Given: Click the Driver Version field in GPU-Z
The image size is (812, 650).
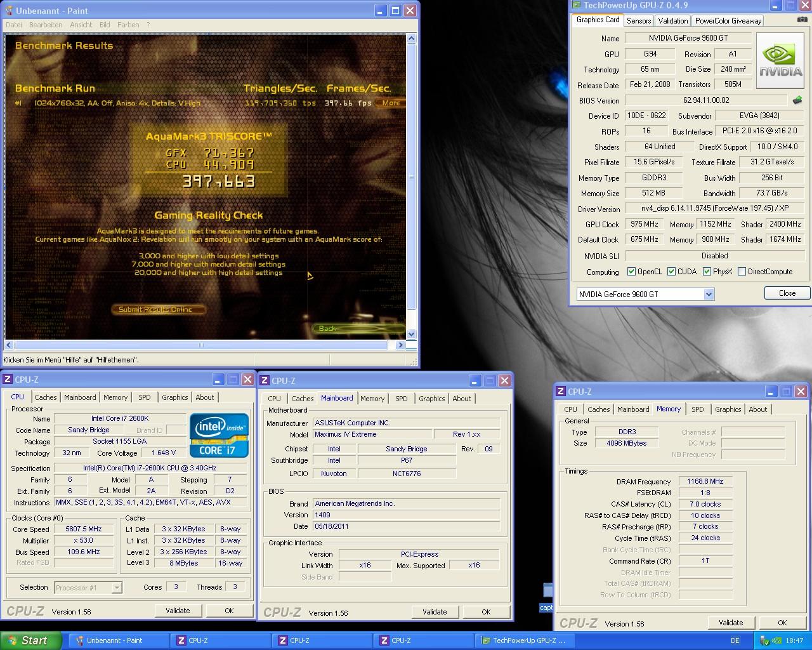Looking at the screenshot, I should [714, 208].
